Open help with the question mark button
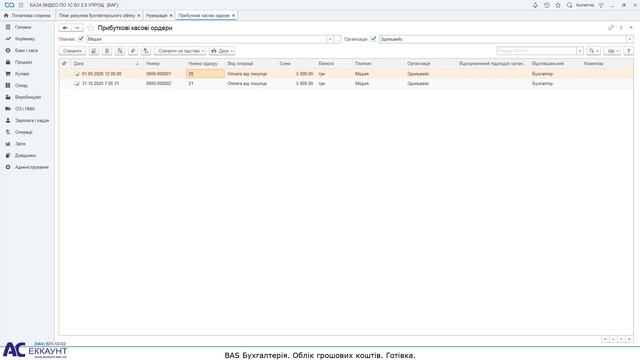Screen dimensions: 640x360 click(x=629, y=51)
